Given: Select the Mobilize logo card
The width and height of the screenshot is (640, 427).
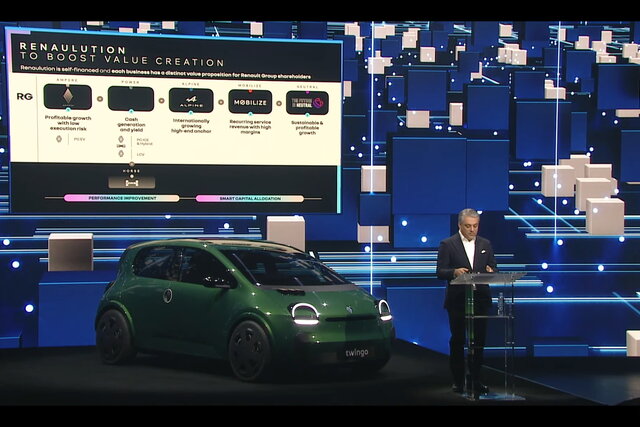Looking at the screenshot, I should click(x=250, y=102).
